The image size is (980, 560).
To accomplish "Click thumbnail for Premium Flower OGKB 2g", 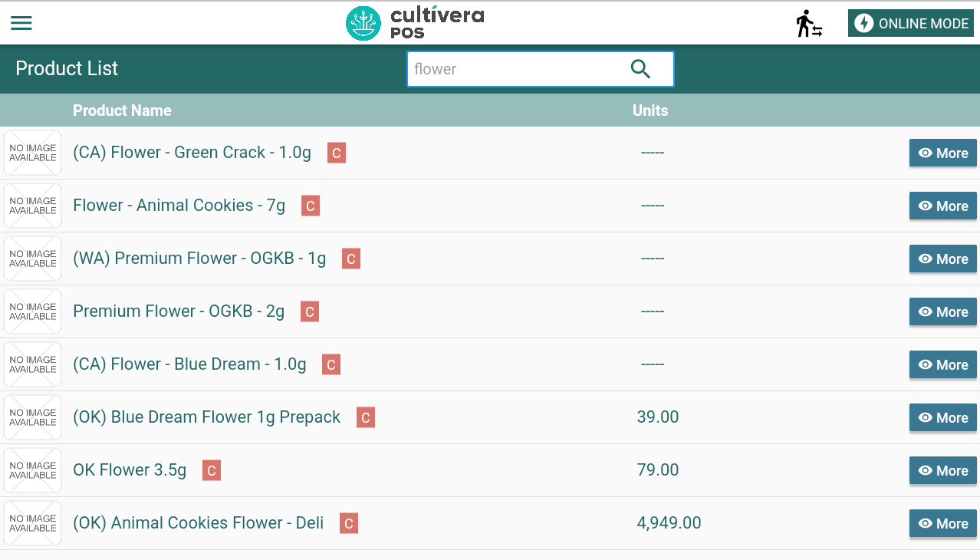I will 33,311.
